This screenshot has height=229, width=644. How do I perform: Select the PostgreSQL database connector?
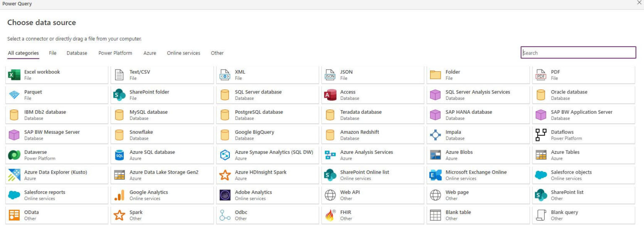point(267,115)
